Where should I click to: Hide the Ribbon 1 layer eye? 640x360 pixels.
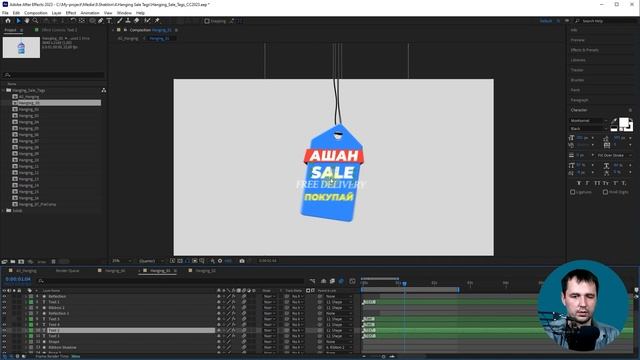tap(4, 308)
